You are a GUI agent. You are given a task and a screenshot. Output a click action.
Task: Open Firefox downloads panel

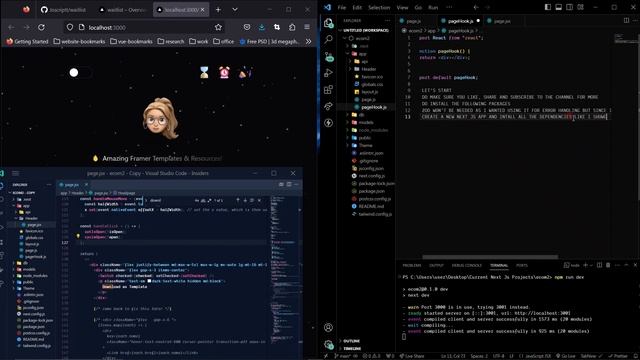click(x=262, y=27)
